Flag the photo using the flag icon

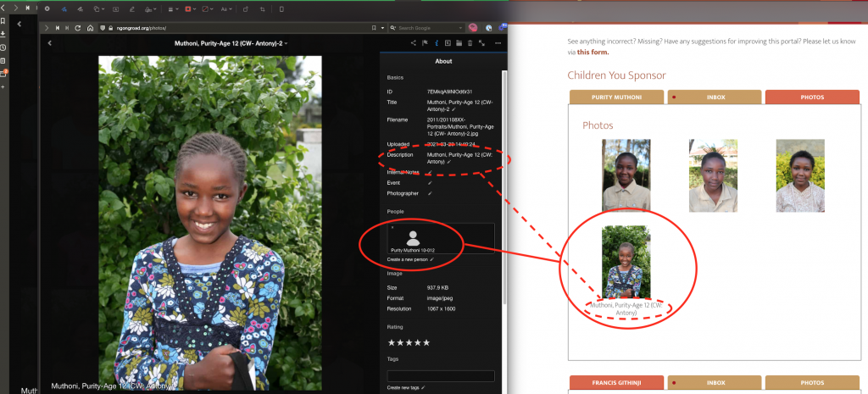coord(426,43)
